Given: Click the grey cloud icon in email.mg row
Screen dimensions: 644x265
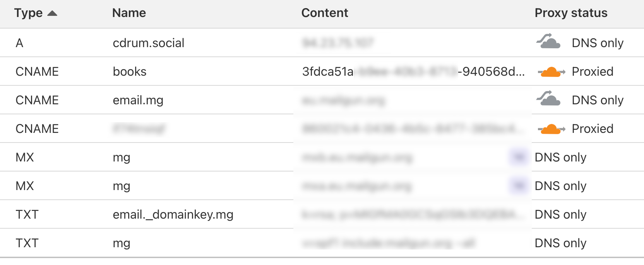Looking at the screenshot, I should click(548, 99).
